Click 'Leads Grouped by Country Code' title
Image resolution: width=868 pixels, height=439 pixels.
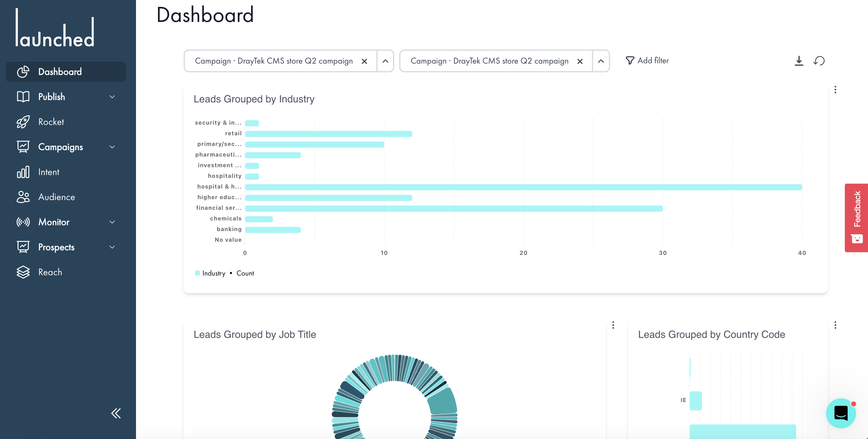click(711, 334)
